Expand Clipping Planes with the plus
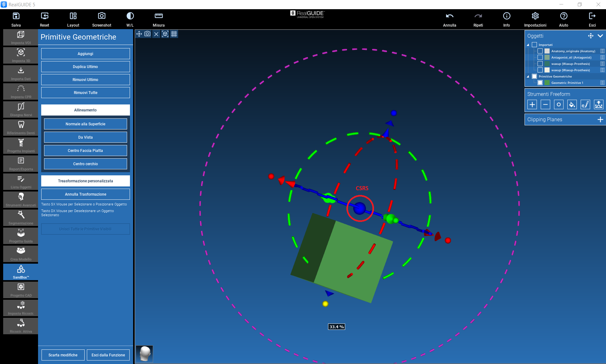606x364 pixels. click(600, 119)
